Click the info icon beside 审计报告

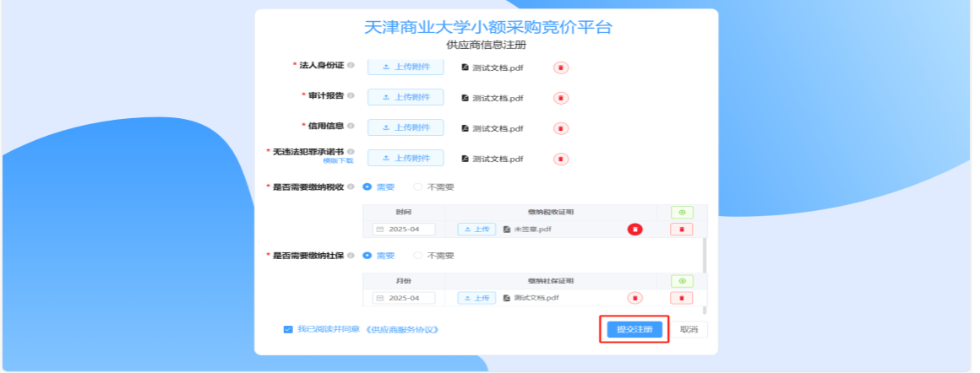351,95
